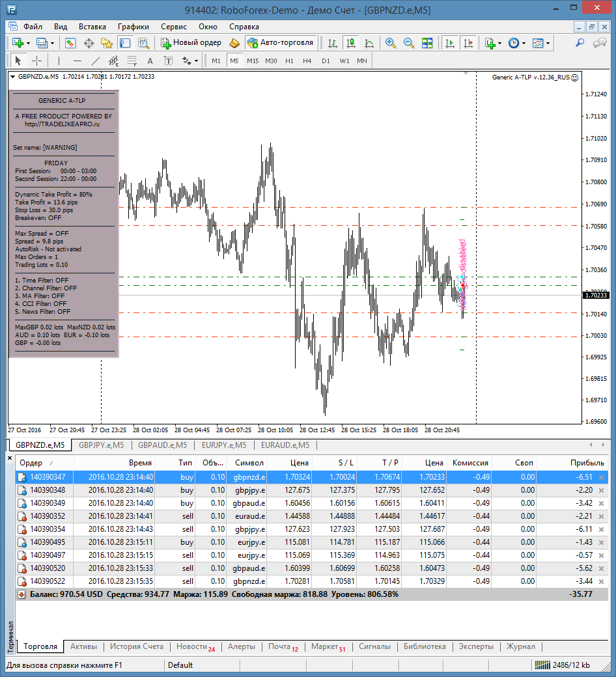This screenshot has height=677, width=616.
Task: Select the Crosshair tool
Action: tap(36, 61)
